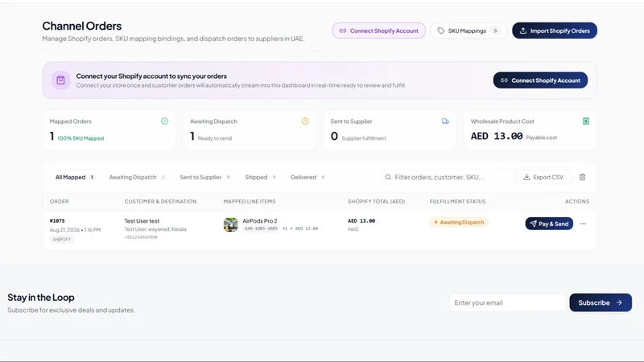This screenshot has width=644, height=362.
Task: Click the SKU Mappings count badge 9
Action: [x=495, y=31]
